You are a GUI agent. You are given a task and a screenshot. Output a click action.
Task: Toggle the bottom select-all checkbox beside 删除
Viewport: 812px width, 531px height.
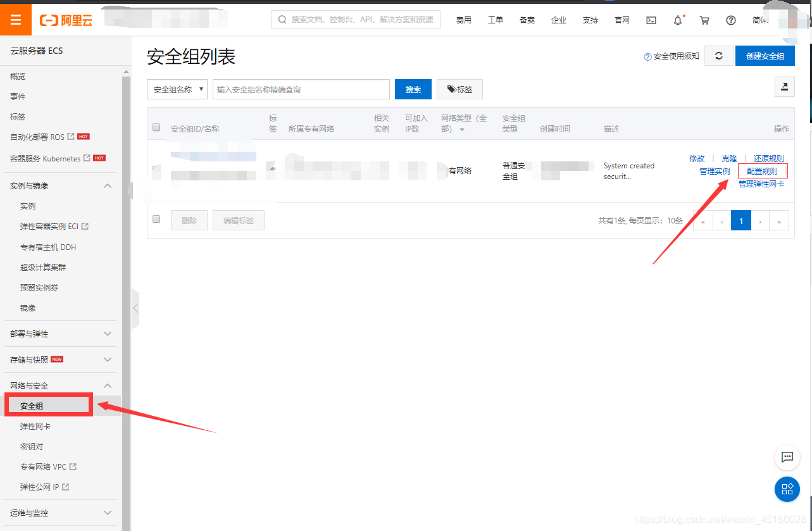point(156,219)
